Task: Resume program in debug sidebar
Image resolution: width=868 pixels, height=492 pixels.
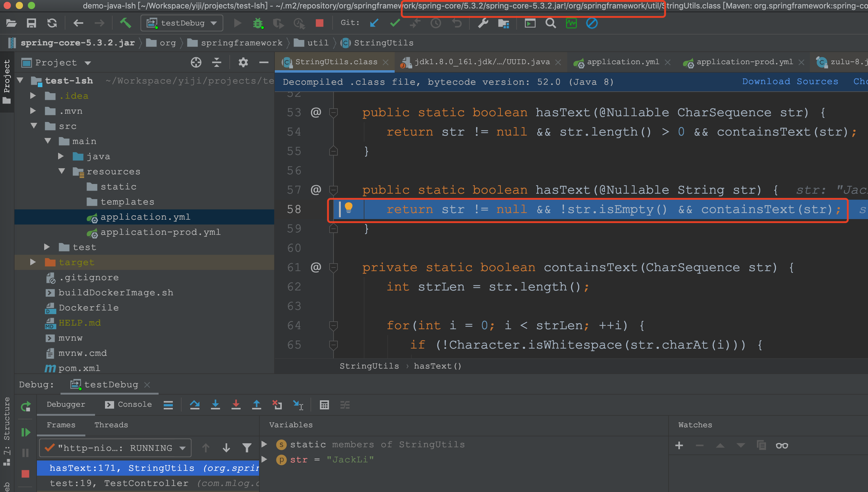Action: [26, 432]
